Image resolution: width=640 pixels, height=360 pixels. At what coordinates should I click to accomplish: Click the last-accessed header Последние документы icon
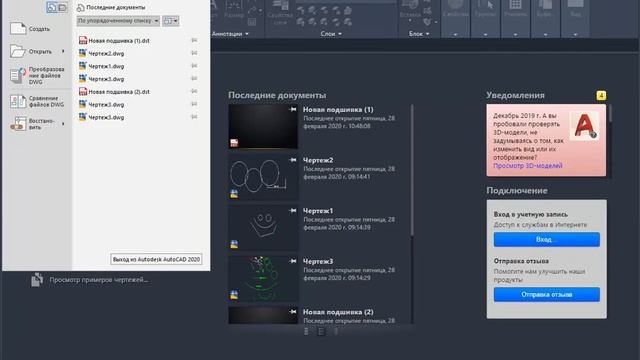point(80,7)
